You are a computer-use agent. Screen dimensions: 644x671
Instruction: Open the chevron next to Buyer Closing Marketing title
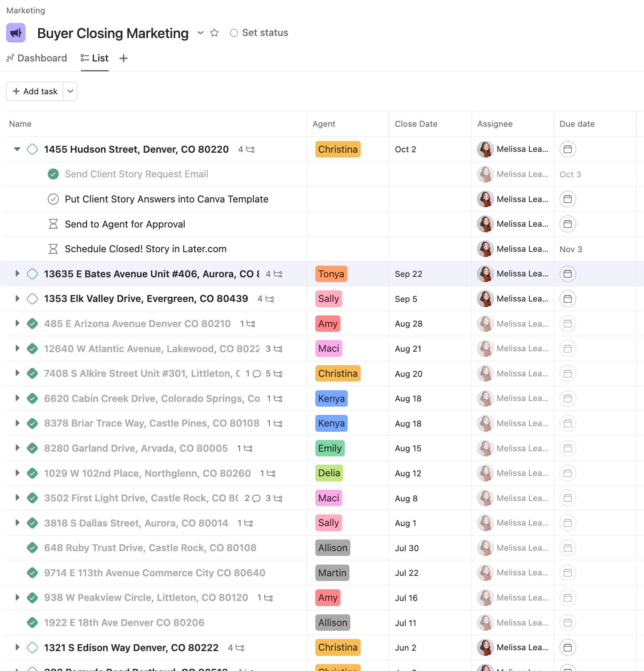tap(200, 32)
